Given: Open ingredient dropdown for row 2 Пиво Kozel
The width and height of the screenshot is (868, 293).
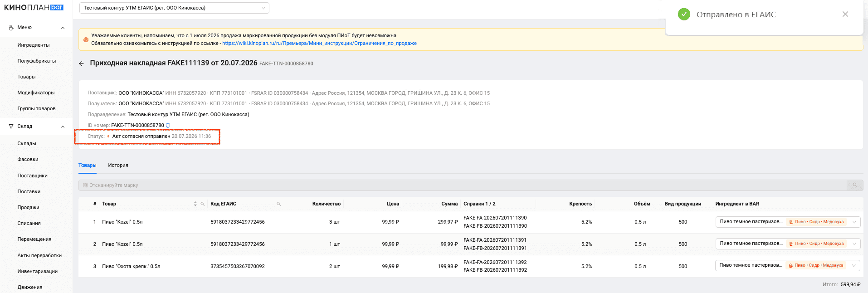Looking at the screenshot, I should [x=788, y=244].
